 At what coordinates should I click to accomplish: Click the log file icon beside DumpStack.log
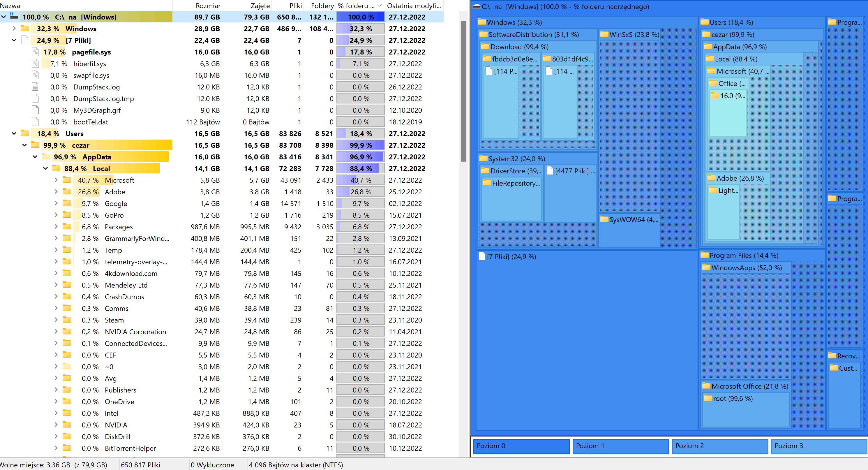[35, 87]
